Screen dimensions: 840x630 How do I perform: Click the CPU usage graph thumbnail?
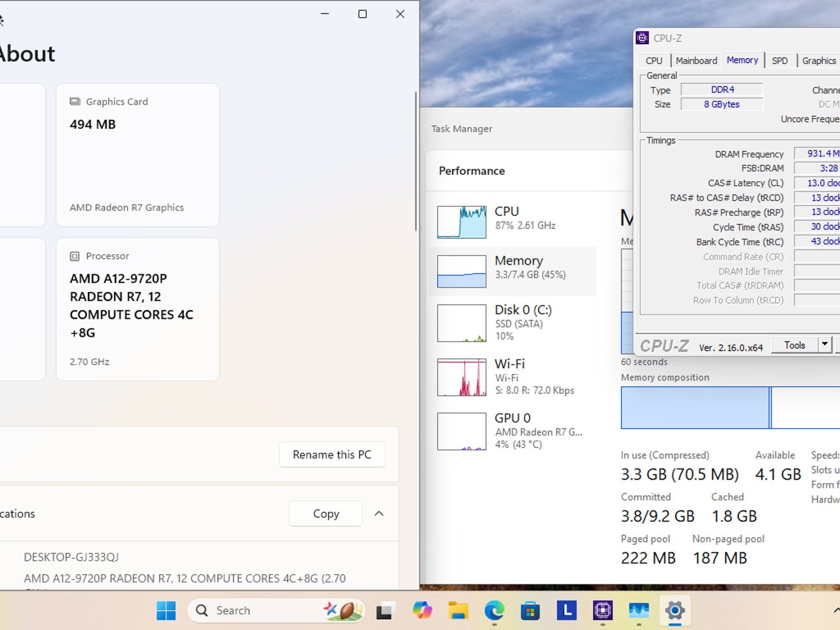click(461, 222)
